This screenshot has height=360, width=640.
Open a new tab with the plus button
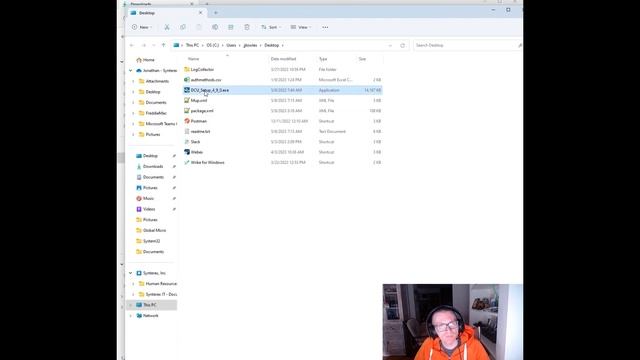coord(216,13)
